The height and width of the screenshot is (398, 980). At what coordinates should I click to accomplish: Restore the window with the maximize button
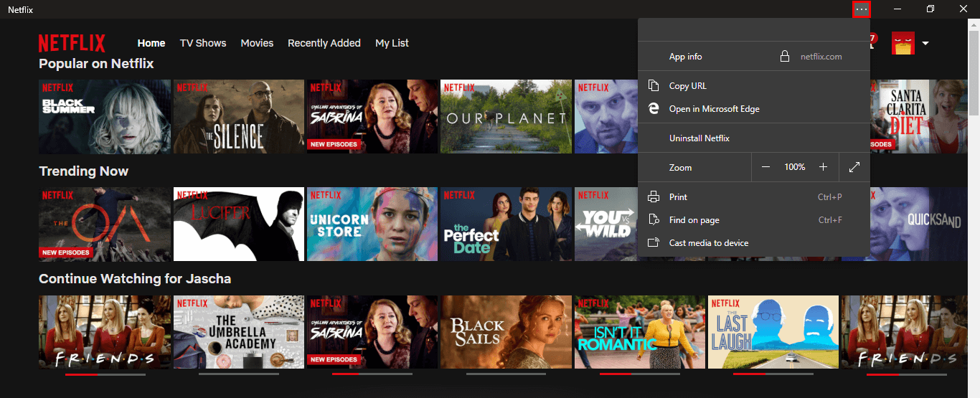[930, 9]
